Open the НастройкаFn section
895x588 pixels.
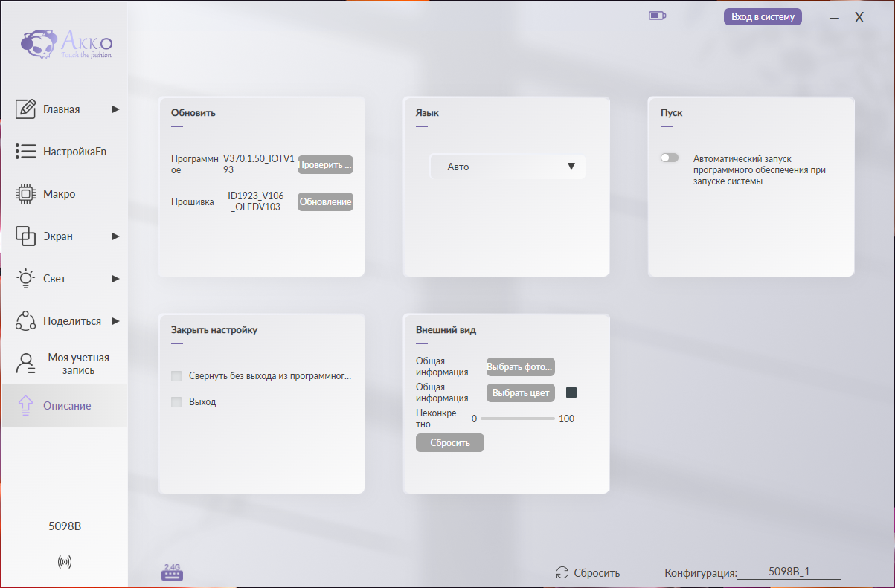tap(65, 152)
